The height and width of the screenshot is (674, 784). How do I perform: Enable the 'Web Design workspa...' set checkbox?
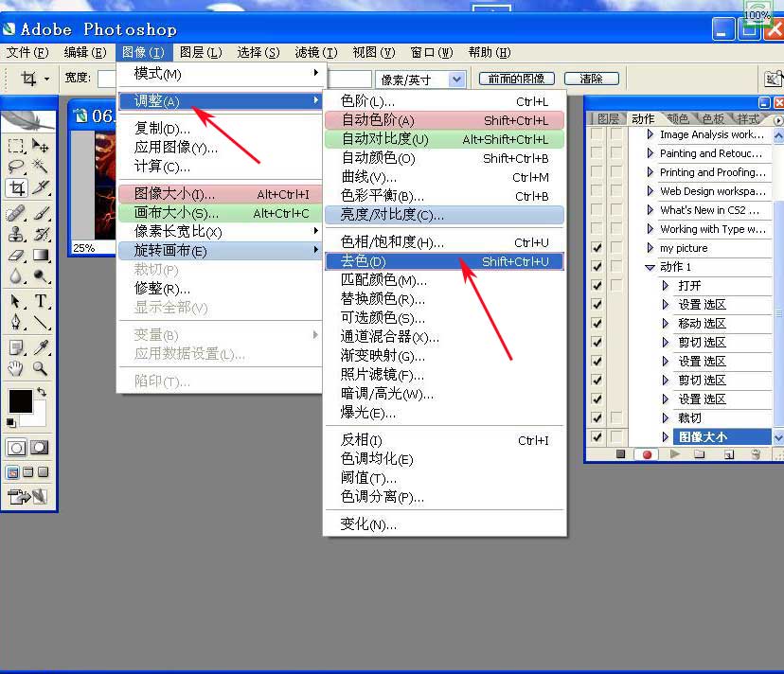597,191
